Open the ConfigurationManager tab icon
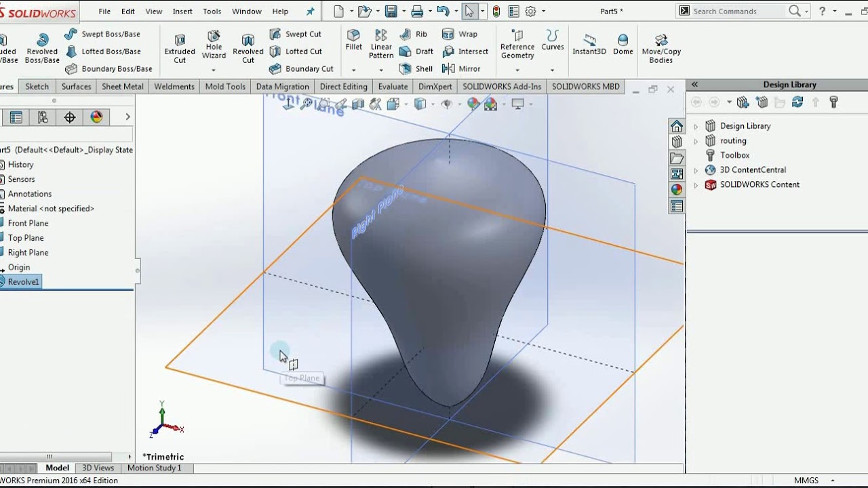Viewport: 868px width, 488px height. tap(43, 117)
